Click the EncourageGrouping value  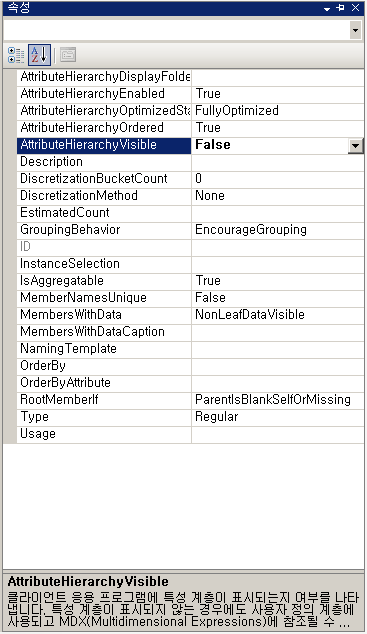pos(278,230)
